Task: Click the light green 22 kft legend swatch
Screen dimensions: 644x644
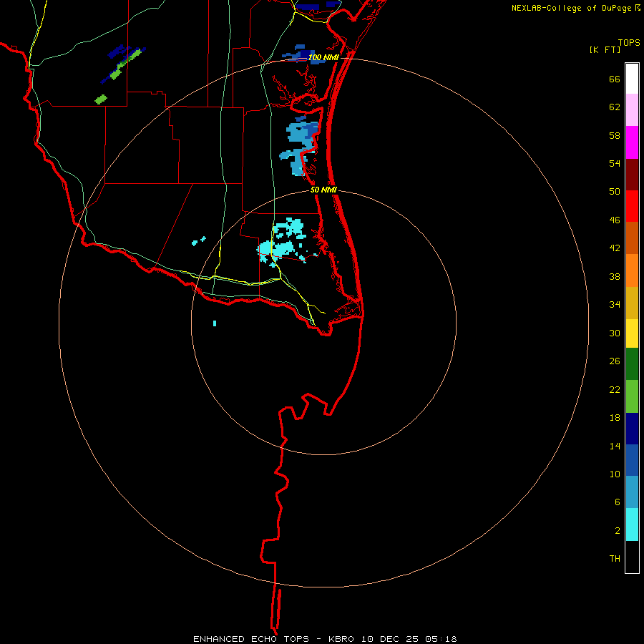Action: click(x=632, y=396)
